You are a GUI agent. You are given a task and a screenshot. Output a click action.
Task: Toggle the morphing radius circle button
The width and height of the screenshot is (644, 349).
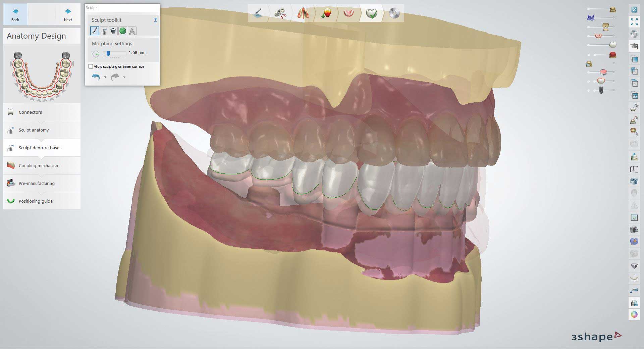(x=96, y=54)
